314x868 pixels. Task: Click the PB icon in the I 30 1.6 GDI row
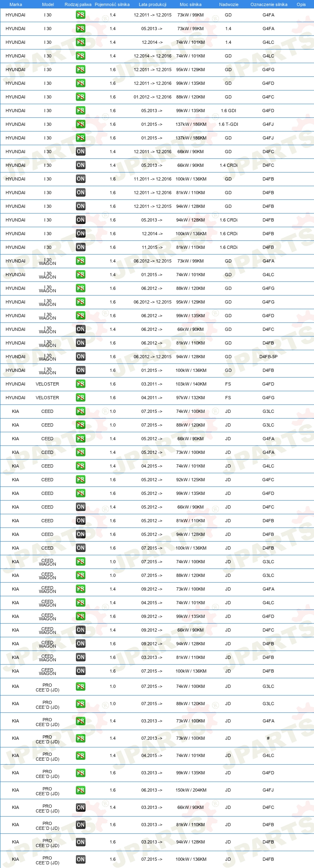(x=81, y=111)
